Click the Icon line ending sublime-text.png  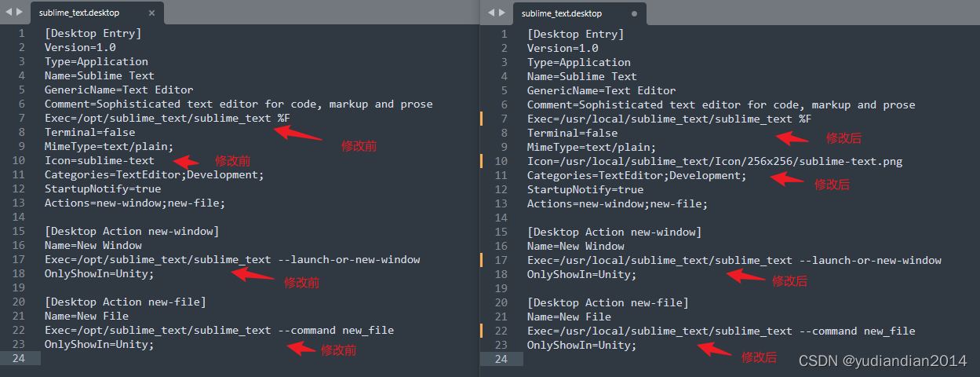(x=715, y=161)
